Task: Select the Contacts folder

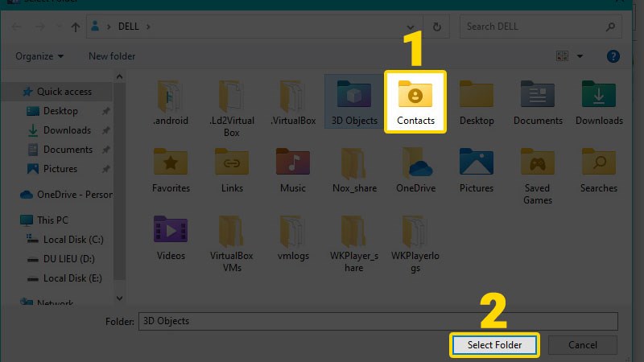Action: [415, 102]
